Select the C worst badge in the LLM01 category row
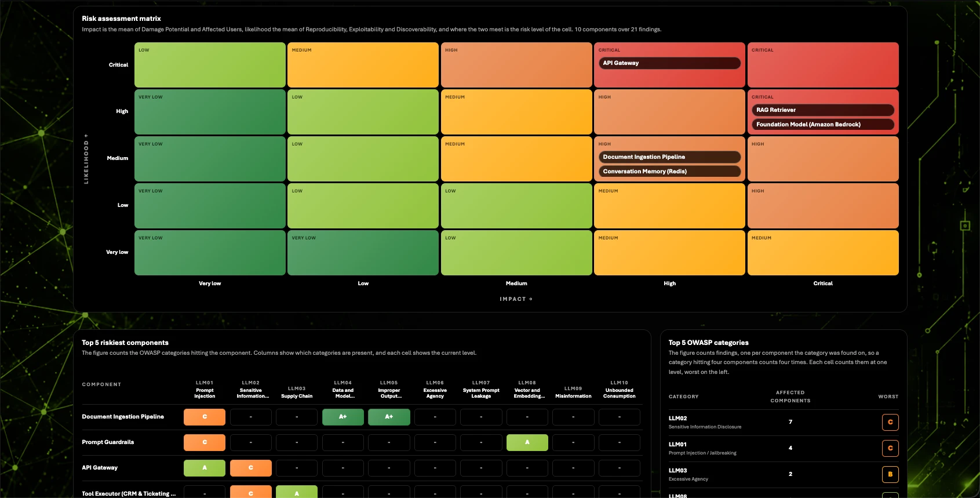980x498 pixels. (890, 448)
